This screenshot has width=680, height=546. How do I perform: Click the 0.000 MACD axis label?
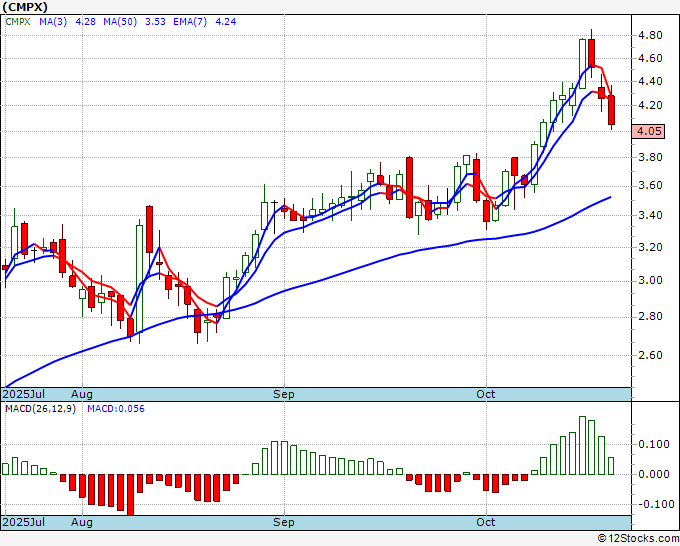(654, 474)
